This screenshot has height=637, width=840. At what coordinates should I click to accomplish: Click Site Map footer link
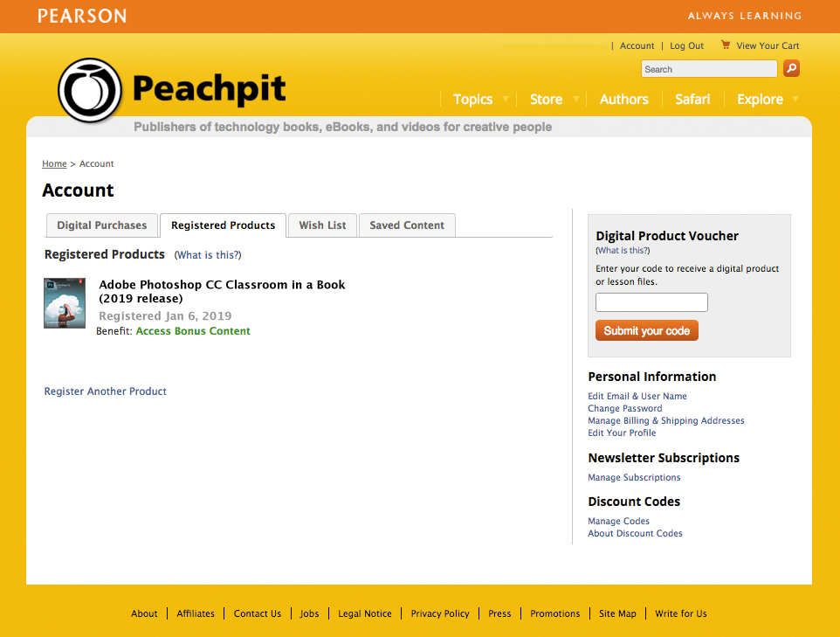(x=617, y=614)
